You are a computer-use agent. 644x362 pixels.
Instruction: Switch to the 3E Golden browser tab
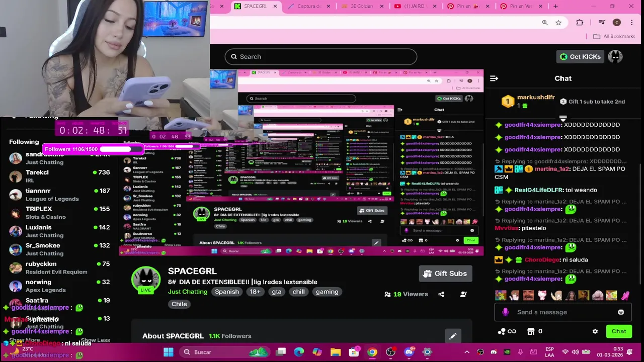(x=362, y=6)
